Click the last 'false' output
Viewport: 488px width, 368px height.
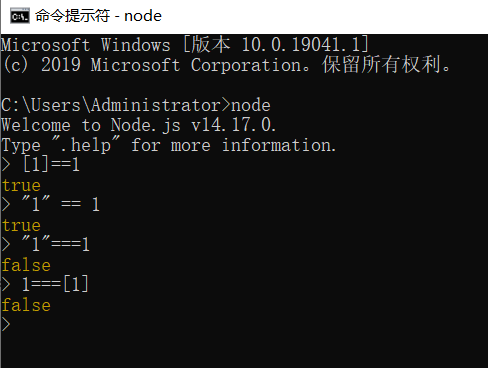tap(26, 305)
